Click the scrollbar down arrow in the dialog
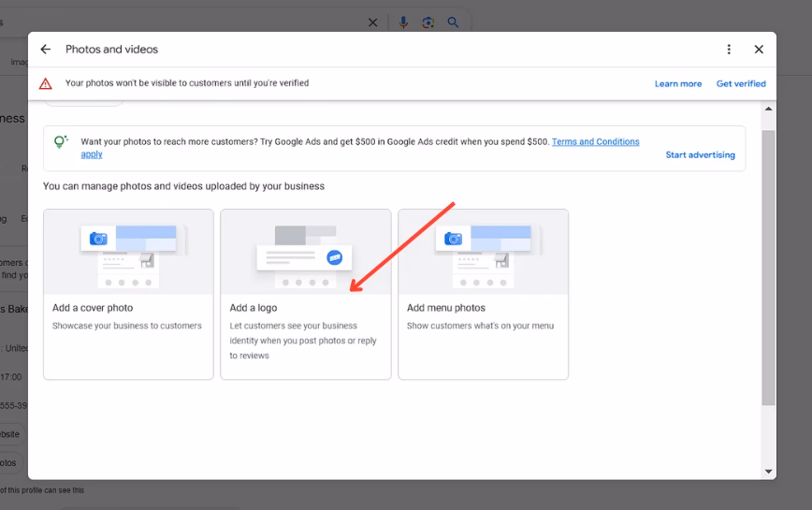Screen dimensions: 812x510 pos(769,472)
